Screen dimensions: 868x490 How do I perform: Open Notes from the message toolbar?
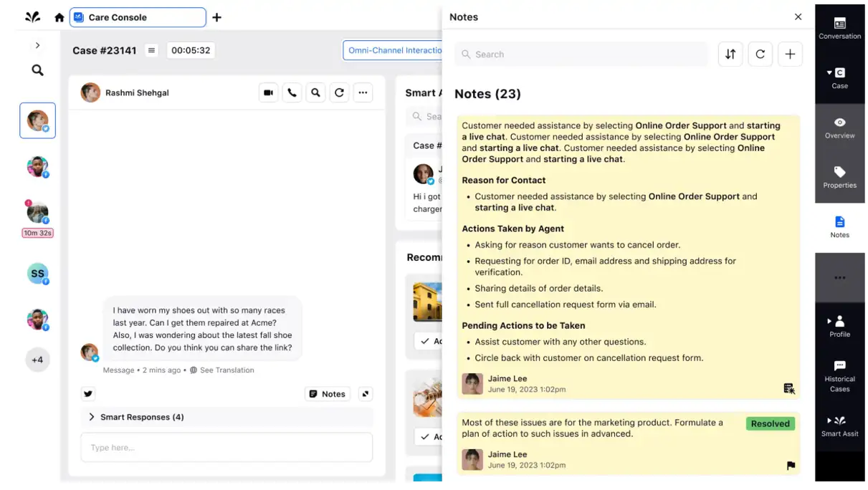coord(328,393)
